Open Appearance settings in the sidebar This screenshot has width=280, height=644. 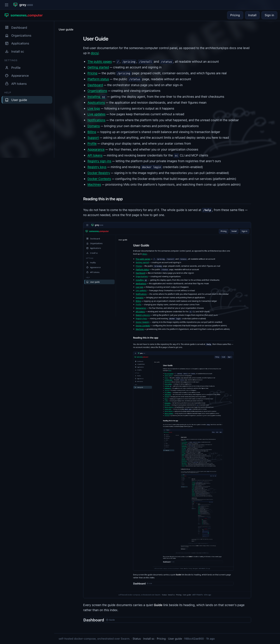coord(27,76)
